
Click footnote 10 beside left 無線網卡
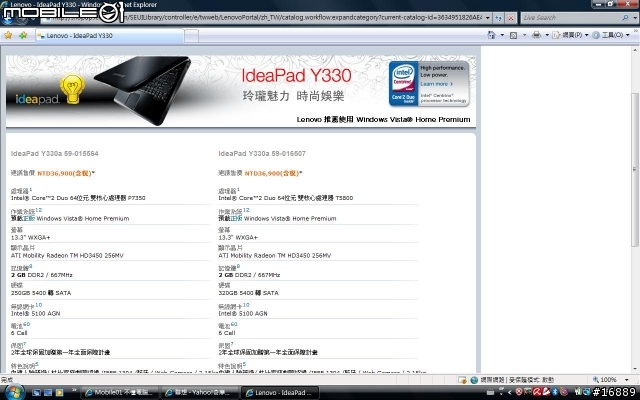coord(38,305)
